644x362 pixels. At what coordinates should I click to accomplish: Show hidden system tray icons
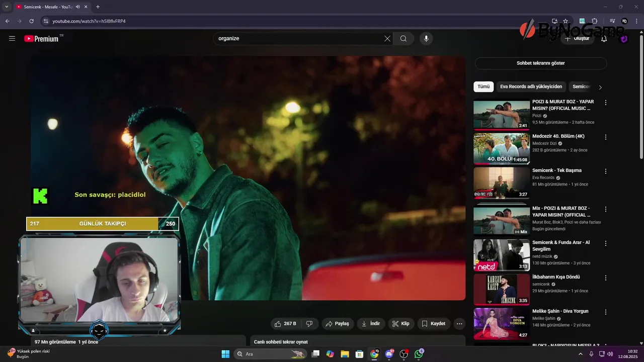[580, 354]
